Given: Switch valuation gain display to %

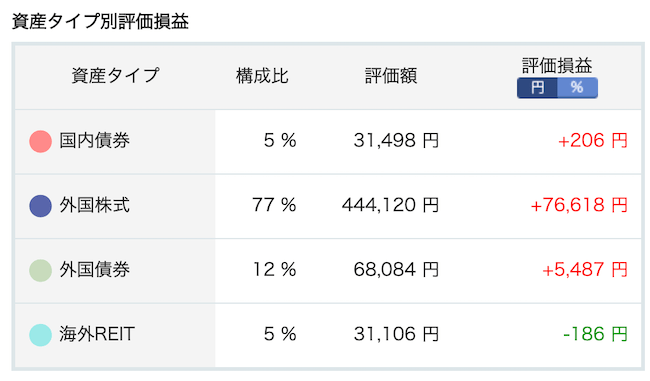Looking at the screenshot, I should click(577, 87).
